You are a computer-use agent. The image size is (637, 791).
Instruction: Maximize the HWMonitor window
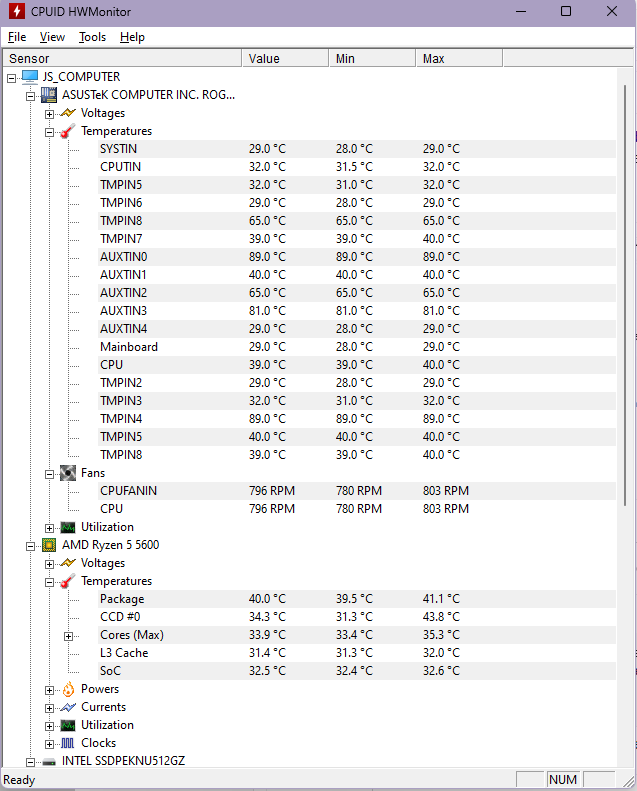pyautogui.click(x=566, y=11)
